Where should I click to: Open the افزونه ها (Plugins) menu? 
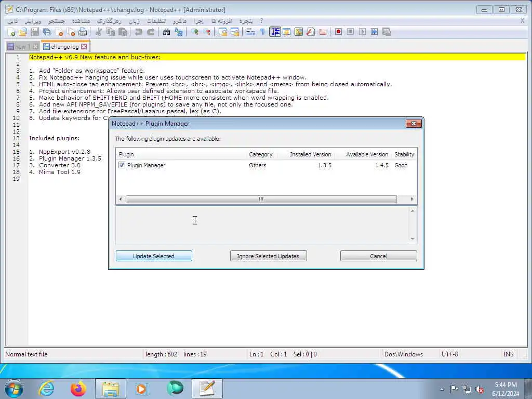coord(221,21)
